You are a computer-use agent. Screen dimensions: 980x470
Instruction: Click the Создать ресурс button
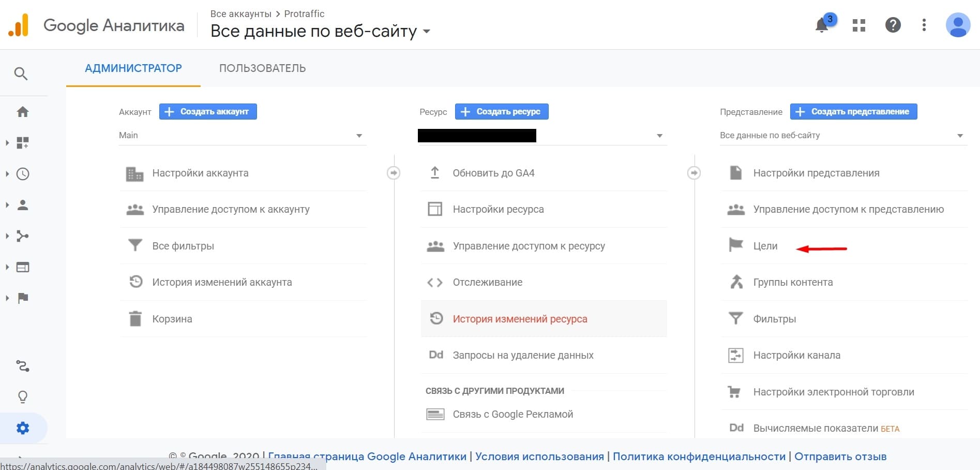[502, 111]
